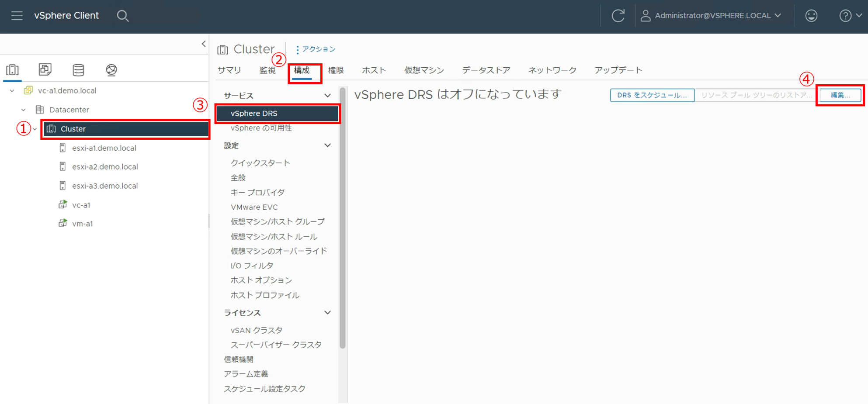
Task: Collapse the Datacenter tree node
Action: (24, 110)
